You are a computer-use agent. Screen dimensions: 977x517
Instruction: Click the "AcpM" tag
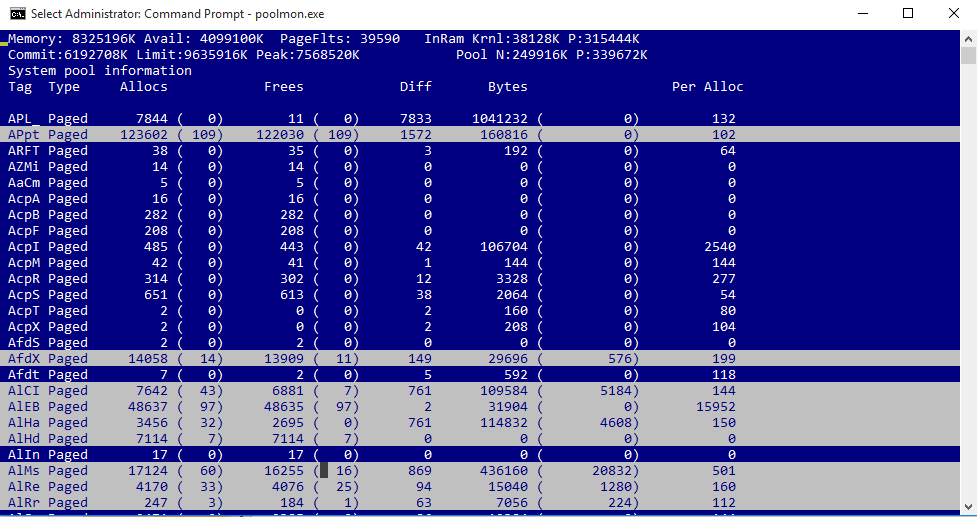click(24, 262)
